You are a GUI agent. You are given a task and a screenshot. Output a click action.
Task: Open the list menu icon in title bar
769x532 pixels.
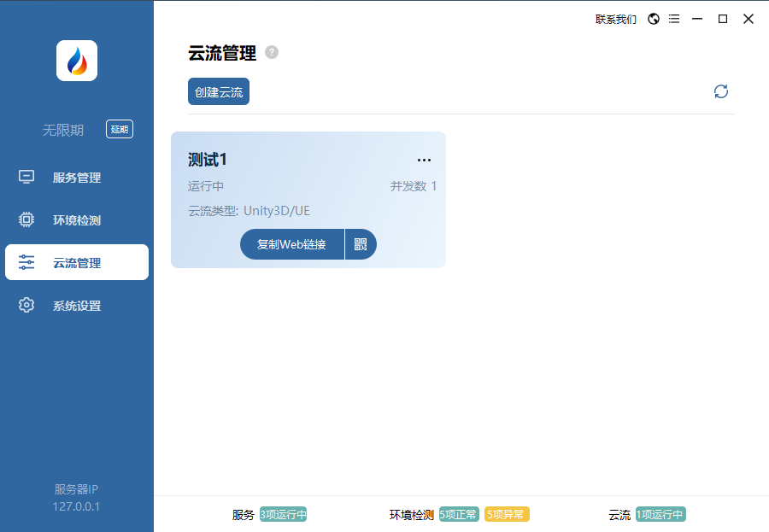pos(674,19)
